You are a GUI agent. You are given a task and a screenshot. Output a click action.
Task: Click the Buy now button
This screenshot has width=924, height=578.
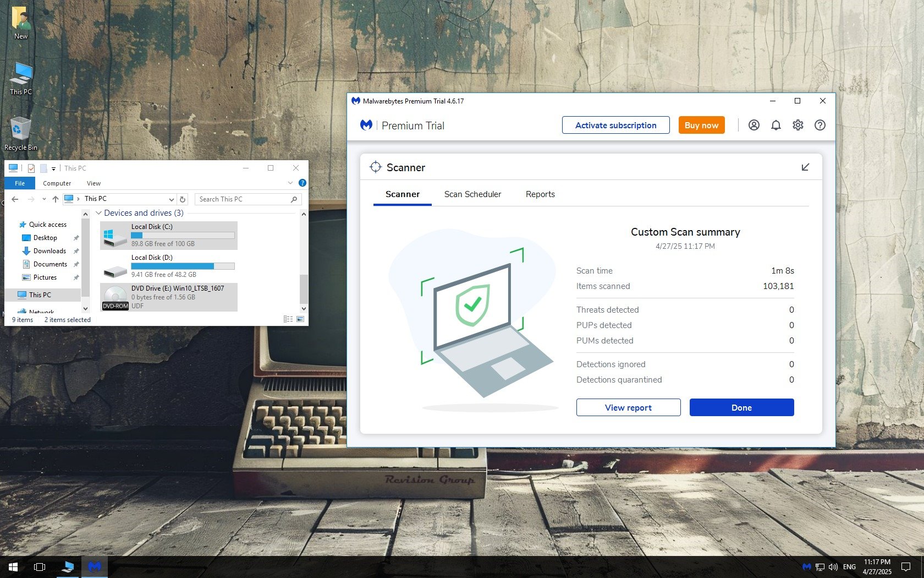pos(702,125)
